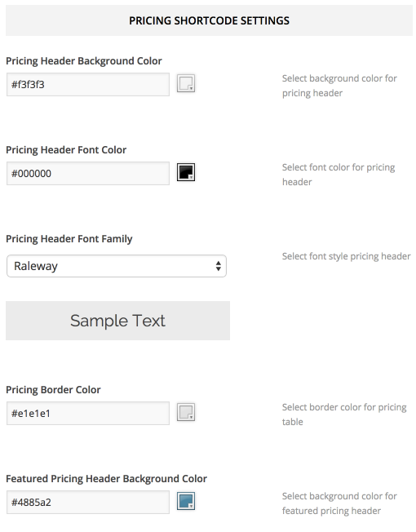Click the 'Select font color for pricing header' hint
416x532 pixels.
339,175
